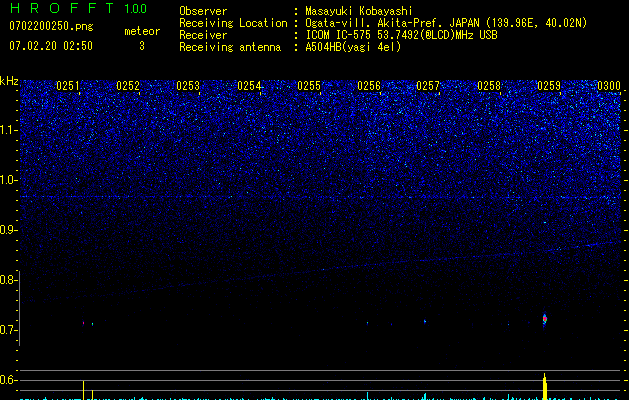The width and height of the screenshot is (629, 400).
Task: Click the 0252 time marker
Action: (x=128, y=86)
